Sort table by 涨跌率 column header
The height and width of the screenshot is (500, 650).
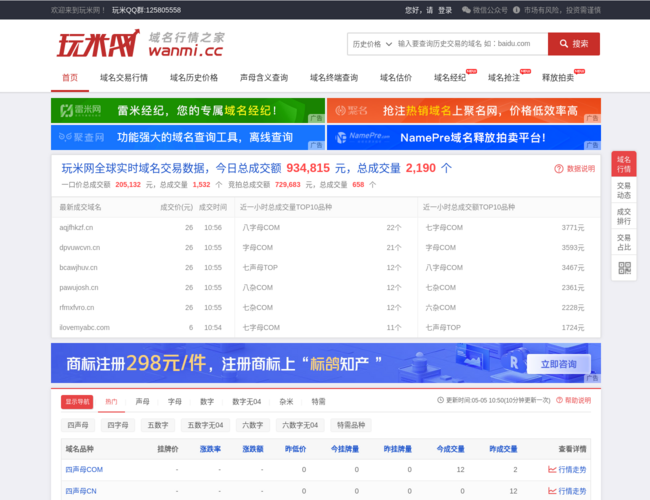[210, 449]
